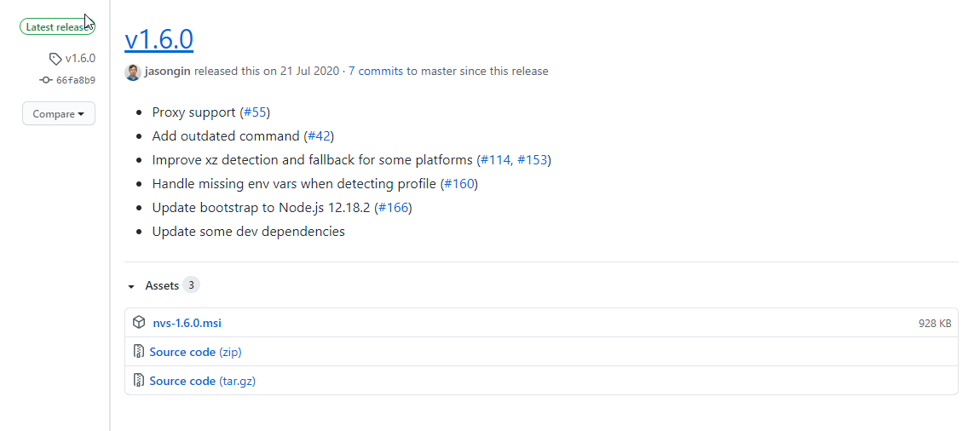
Task: Click the package icon next to nvs-1.6.0.msi
Action: pos(139,323)
